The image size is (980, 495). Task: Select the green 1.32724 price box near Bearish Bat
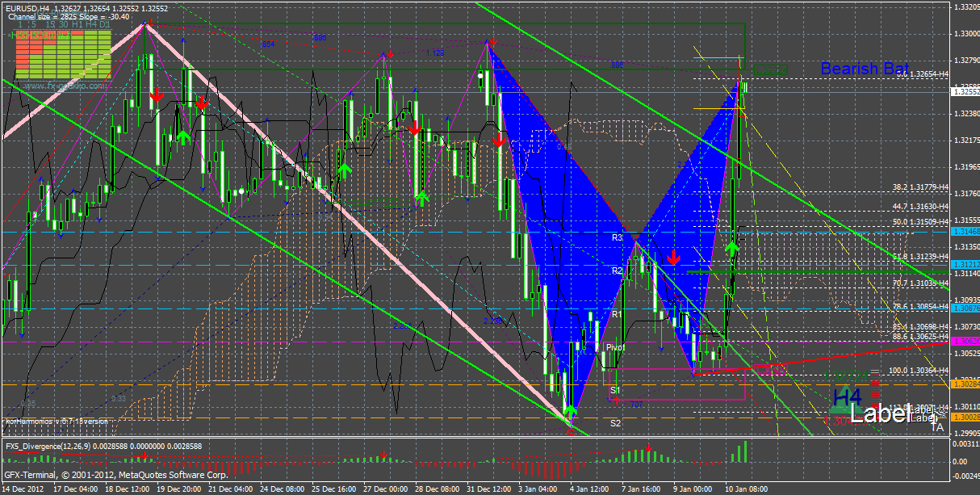(x=769, y=70)
